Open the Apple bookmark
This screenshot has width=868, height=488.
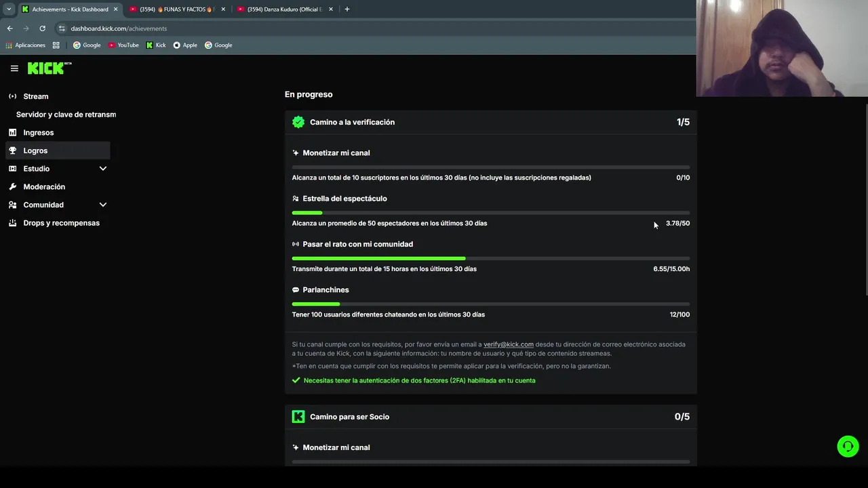point(185,45)
